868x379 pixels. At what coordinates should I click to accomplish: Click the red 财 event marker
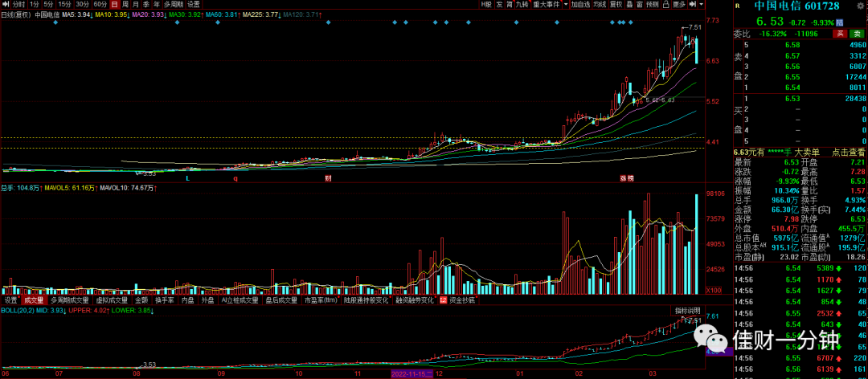point(328,178)
